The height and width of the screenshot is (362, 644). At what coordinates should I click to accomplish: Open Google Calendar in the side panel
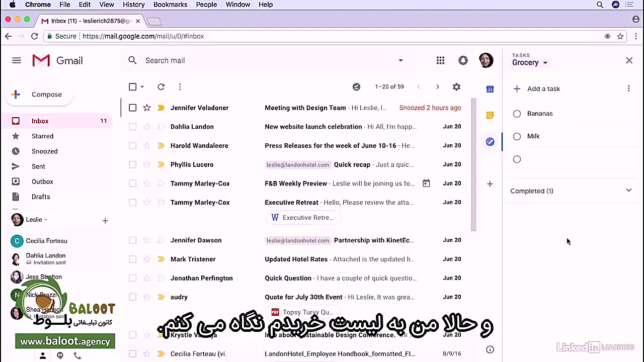[490, 89]
